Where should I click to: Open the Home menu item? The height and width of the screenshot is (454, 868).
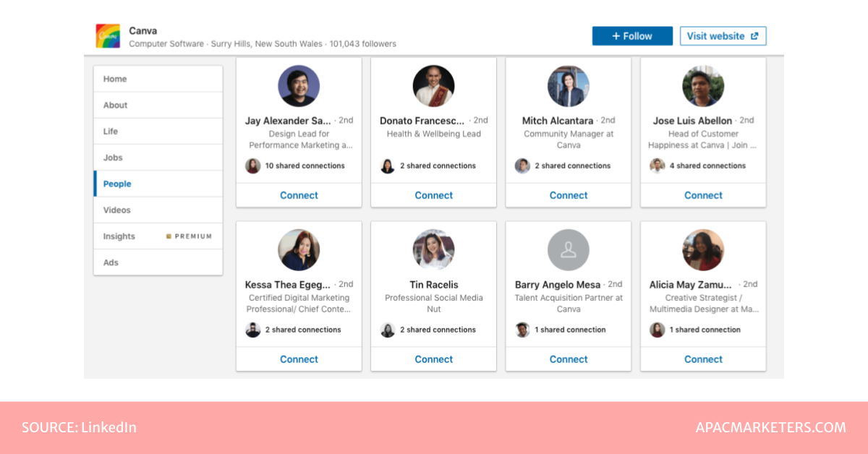pos(158,79)
